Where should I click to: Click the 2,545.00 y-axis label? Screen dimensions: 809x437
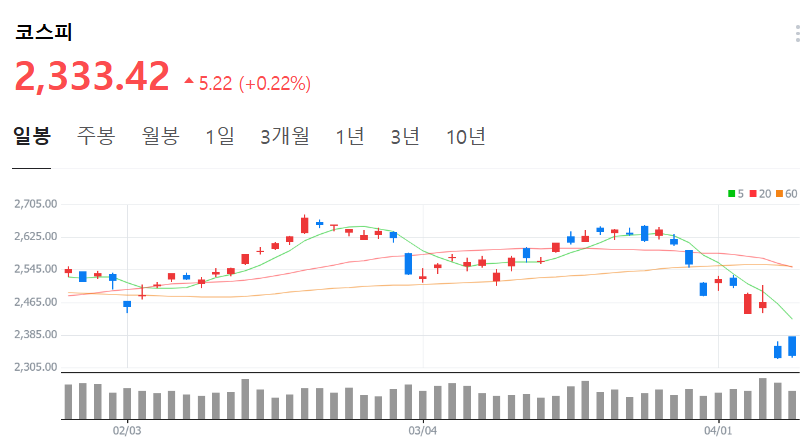[36, 269]
